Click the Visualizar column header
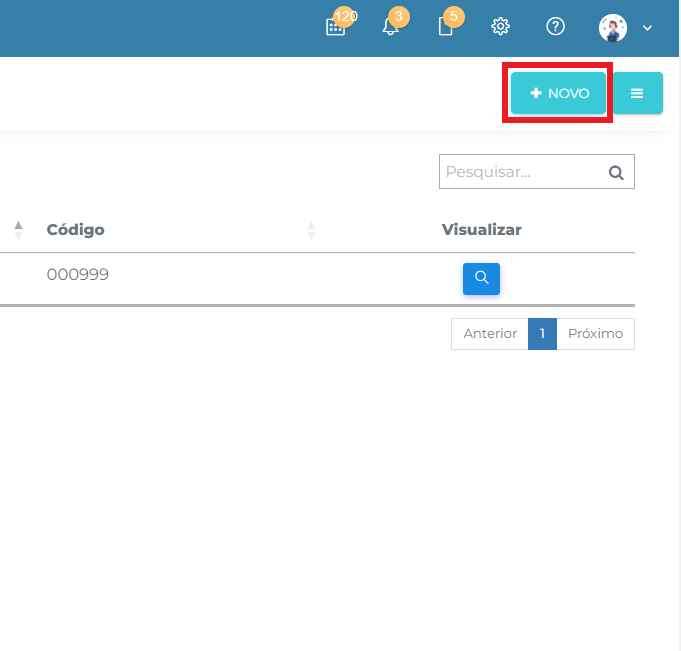The image size is (681, 651). tap(481, 230)
